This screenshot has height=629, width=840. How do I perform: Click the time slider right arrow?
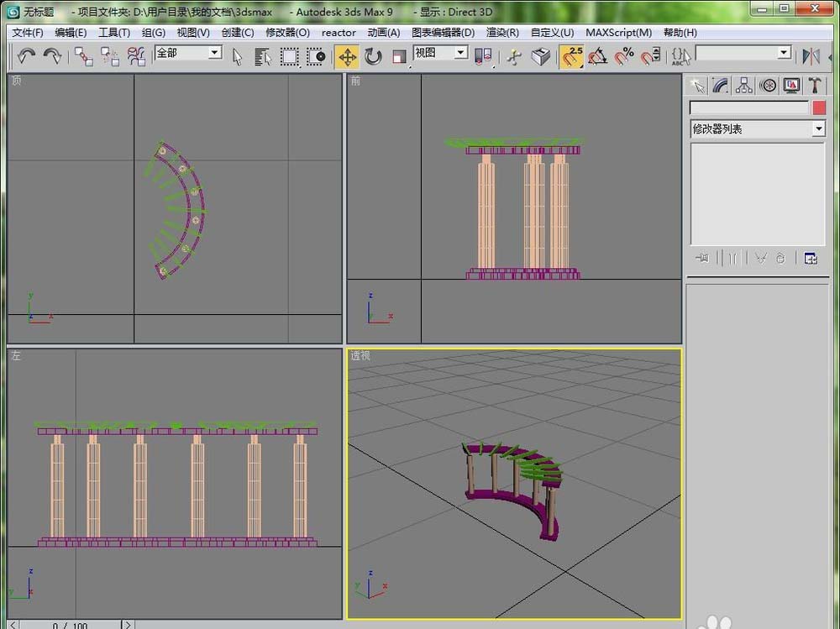[x=128, y=625]
